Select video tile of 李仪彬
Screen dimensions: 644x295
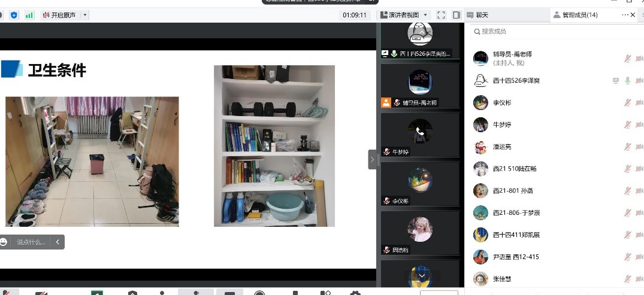(420, 184)
